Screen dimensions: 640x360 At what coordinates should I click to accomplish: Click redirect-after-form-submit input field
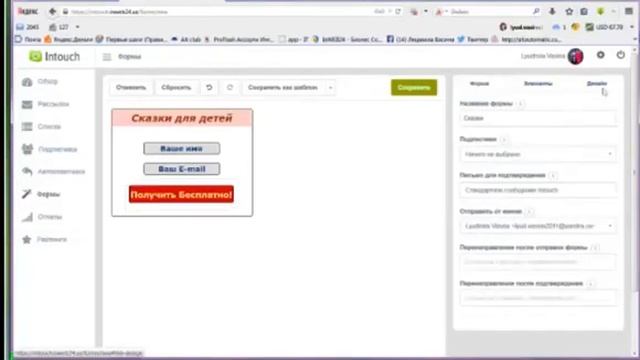(538, 262)
